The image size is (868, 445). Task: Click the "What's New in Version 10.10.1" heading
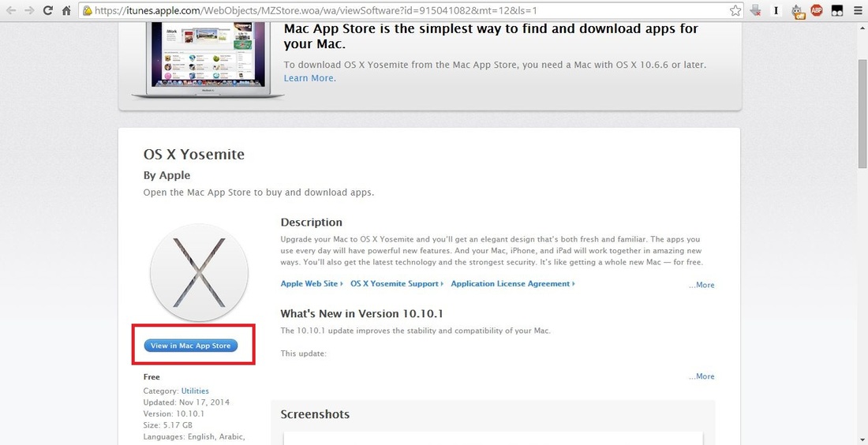click(361, 314)
